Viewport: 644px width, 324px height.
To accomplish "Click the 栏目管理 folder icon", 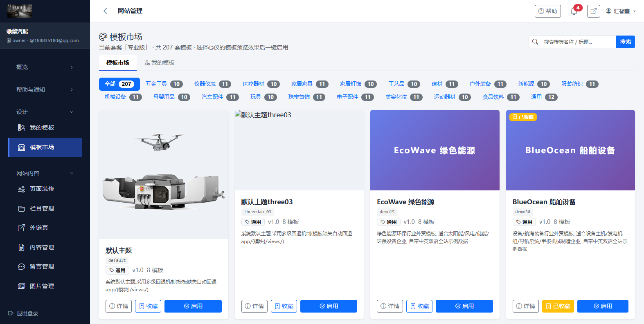I will click(21, 208).
